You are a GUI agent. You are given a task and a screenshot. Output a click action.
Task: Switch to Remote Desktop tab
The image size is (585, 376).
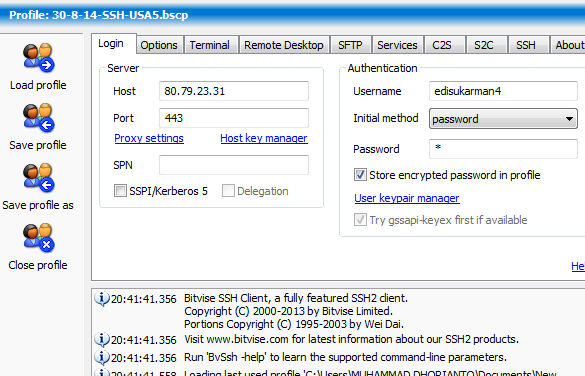[x=284, y=45]
